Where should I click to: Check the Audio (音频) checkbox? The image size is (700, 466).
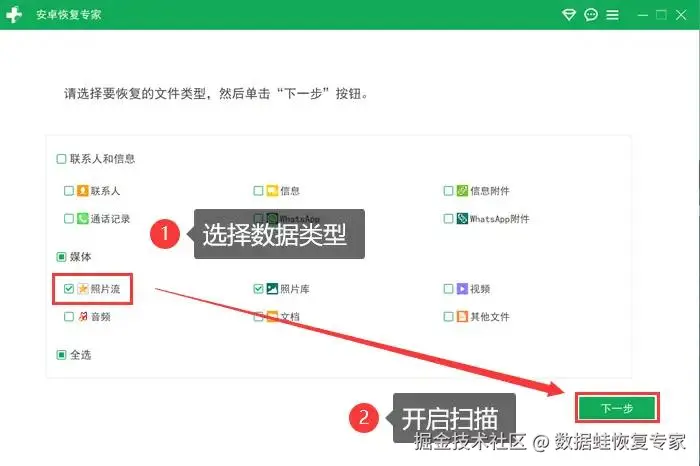click(x=69, y=316)
